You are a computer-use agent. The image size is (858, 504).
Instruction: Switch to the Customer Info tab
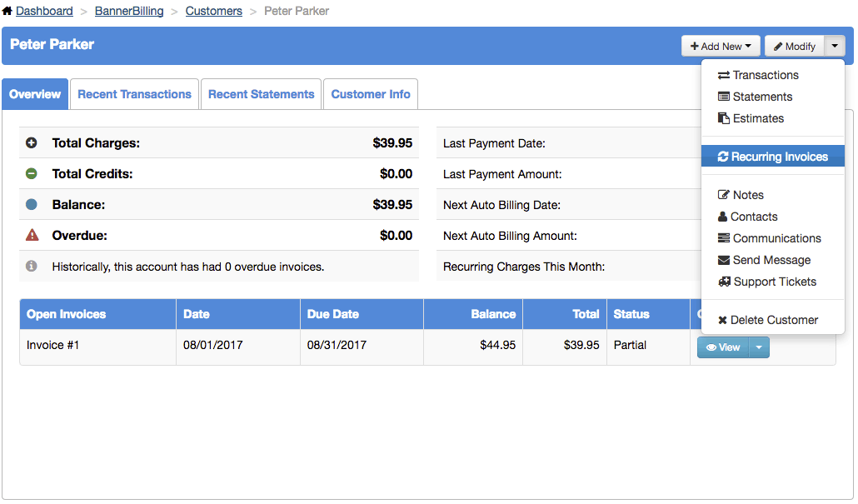point(371,94)
